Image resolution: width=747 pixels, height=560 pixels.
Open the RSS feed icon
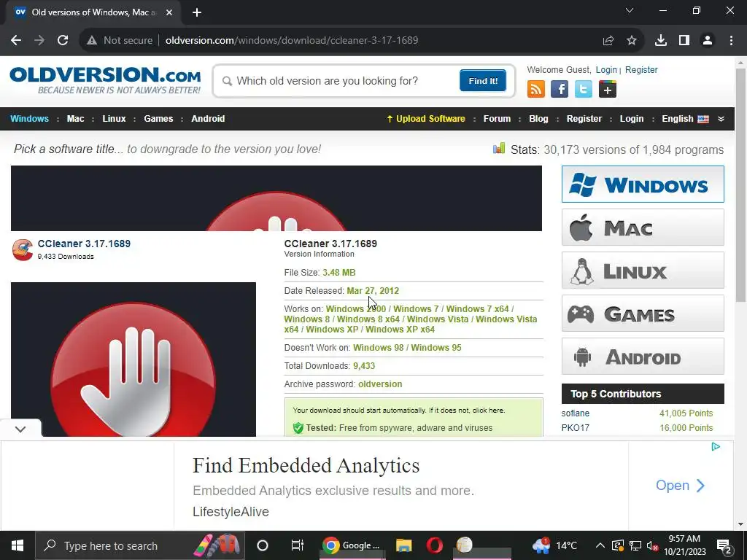[x=536, y=89]
